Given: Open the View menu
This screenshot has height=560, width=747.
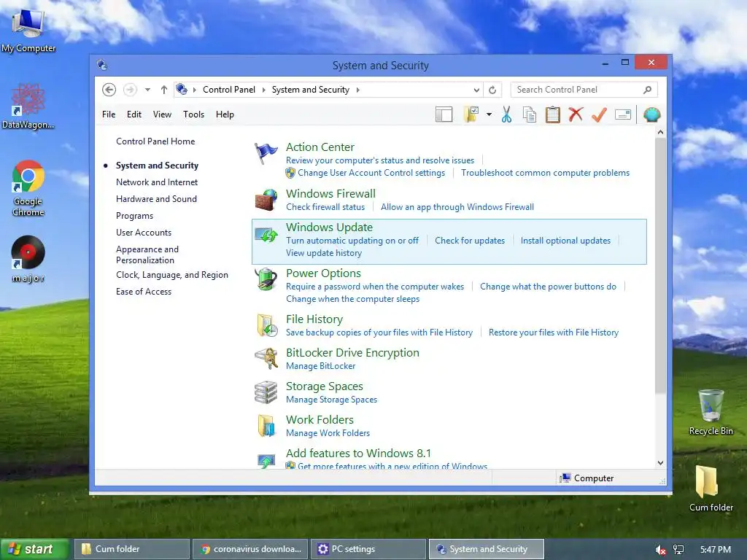Looking at the screenshot, I should point(162,114).
